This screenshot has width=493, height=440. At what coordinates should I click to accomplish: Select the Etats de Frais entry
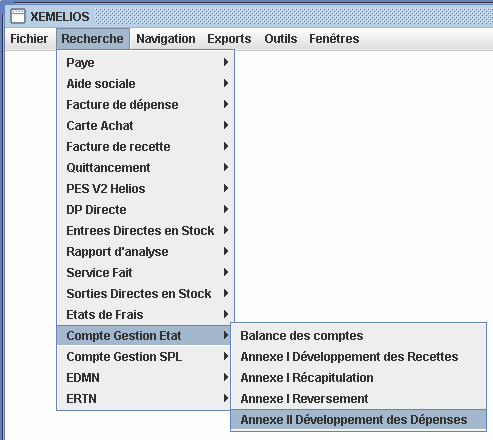(x=146, y=314)
